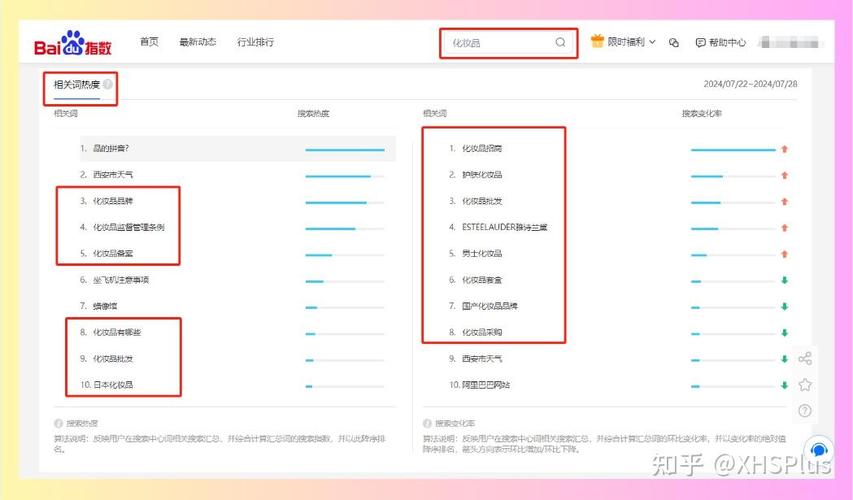Screen dimensions: 853x500
Task: Select 化妆品批发 in the change rate list
Action: (x=482, y=201)
